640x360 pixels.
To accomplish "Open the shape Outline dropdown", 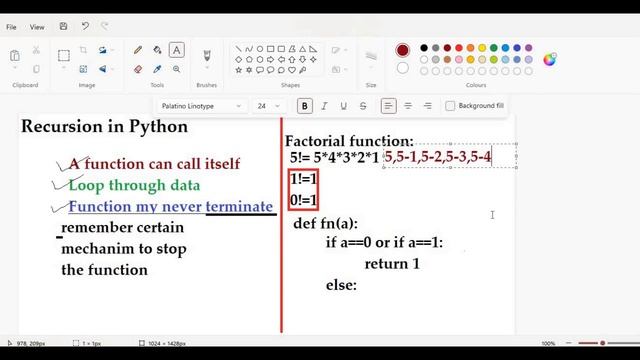I will coord(339,50).
